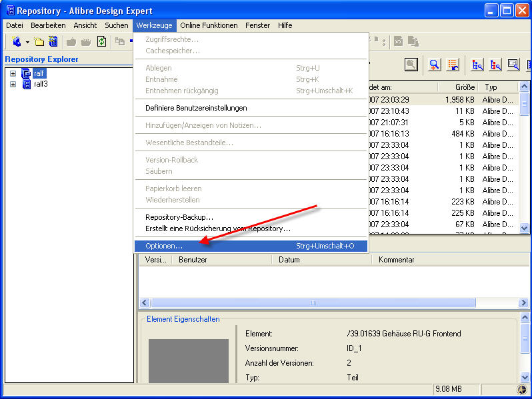Close the open Werkzeuge menu
This screenshot has width=532, height=399.
(x=155, y=25)
